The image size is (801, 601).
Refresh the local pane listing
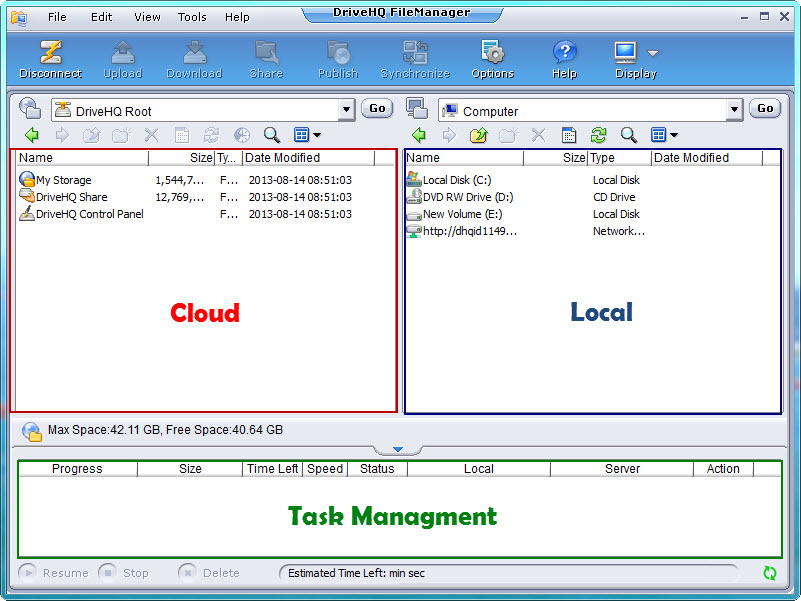(598, 135)
